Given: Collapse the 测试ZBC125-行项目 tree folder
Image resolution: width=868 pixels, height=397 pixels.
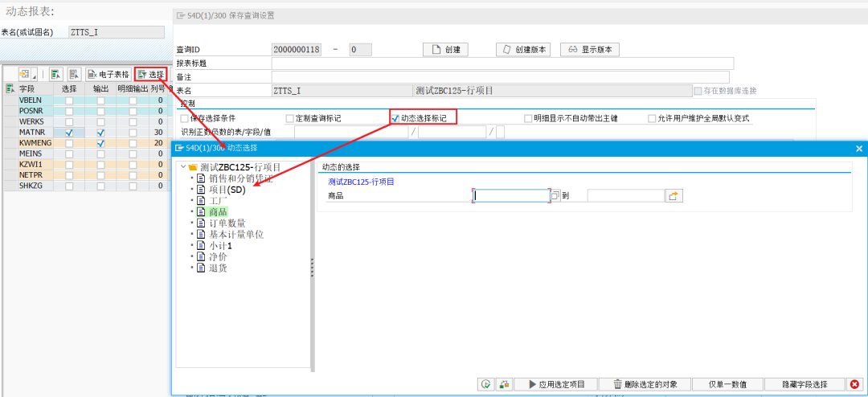Looking at the screenshot, I should [183, 166].
